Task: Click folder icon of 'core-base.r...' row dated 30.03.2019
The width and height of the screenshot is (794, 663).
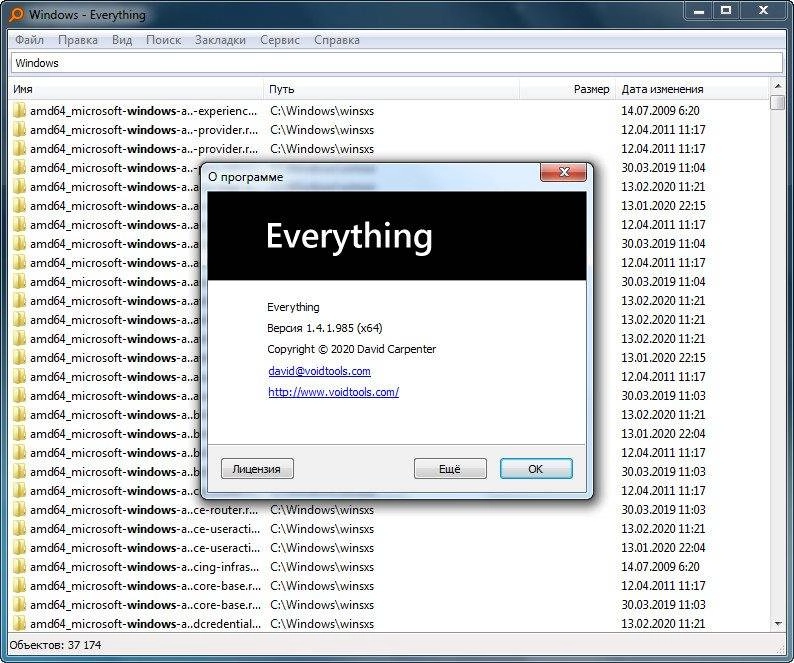Action: (x=19, y=605)
